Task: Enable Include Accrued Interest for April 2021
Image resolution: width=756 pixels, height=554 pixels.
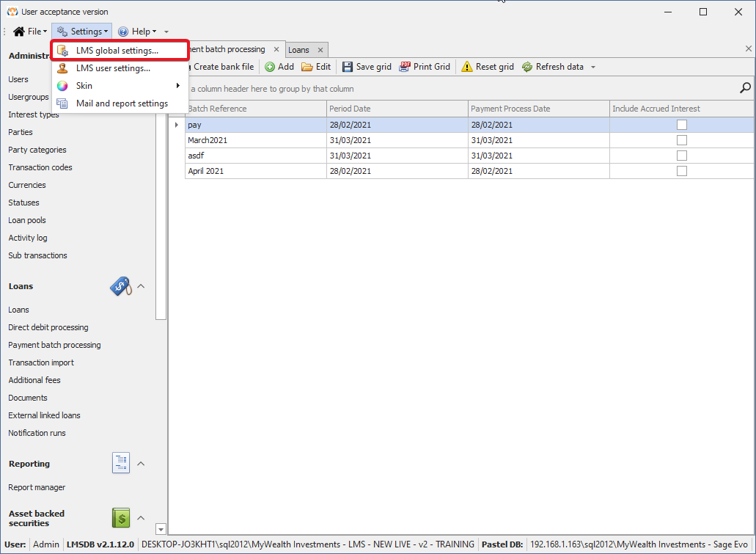Action: [682, 171]
